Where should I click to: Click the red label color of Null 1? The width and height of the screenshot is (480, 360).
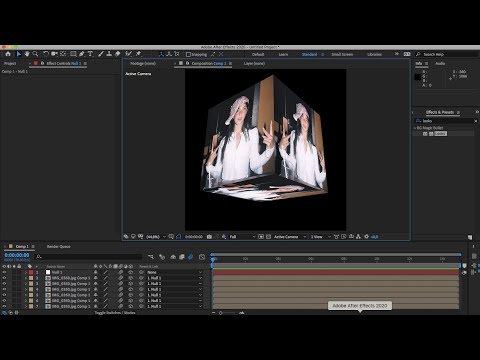click(x=31, y=272)
